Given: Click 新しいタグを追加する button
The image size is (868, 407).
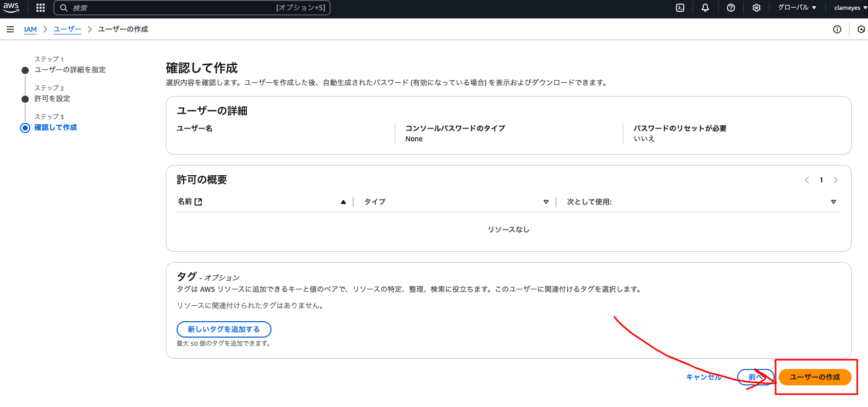Looking at the screenshot, I should [224, 329].
